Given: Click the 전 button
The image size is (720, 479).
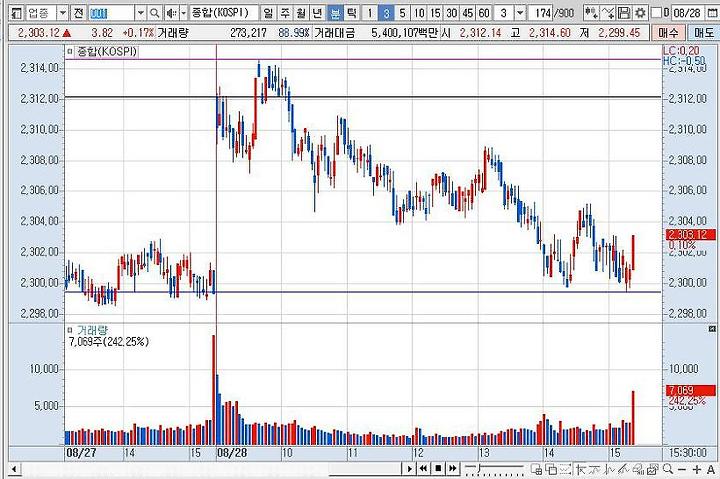Looking at the screenshot, I should coord(78,13).
